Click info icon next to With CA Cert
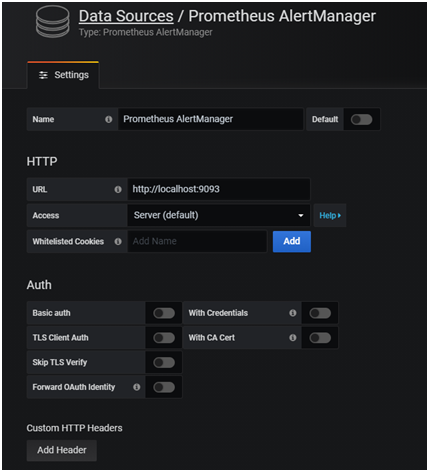Image resolution: width=429 pixels, height=472 pixels. click(293, 338)
